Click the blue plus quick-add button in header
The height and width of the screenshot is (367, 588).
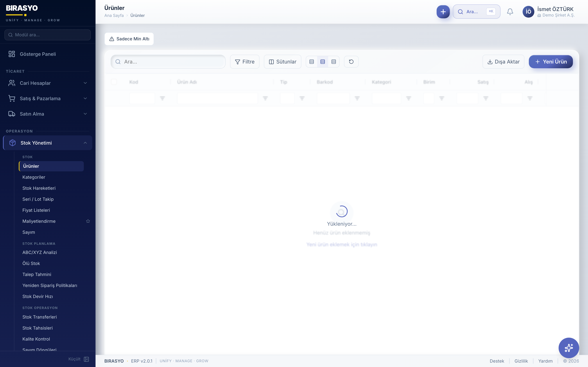443,12
